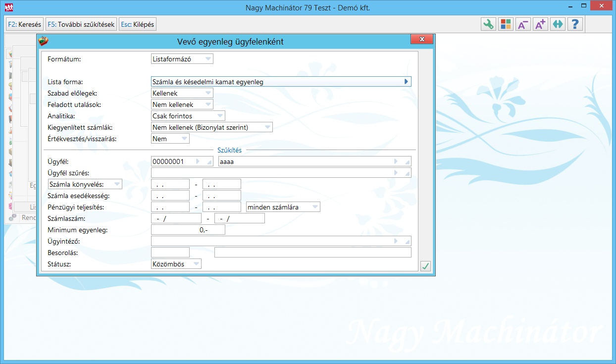Click the Minimum egyenleg field
The image size is (616, 364).
click(188, 230)
